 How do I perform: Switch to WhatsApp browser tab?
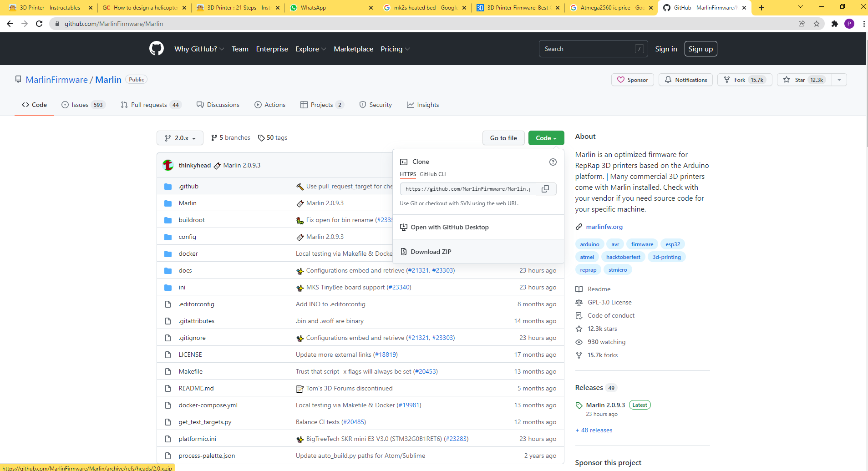point(331,8)
